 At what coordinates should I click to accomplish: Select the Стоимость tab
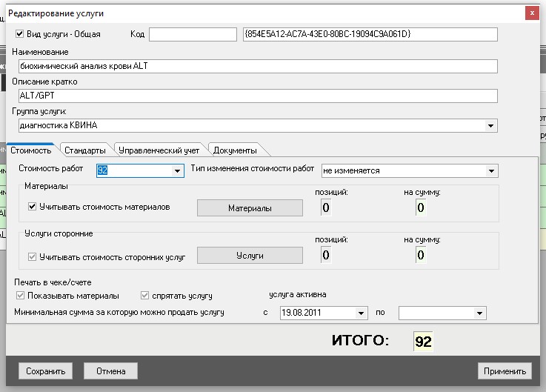coord(30,150)
